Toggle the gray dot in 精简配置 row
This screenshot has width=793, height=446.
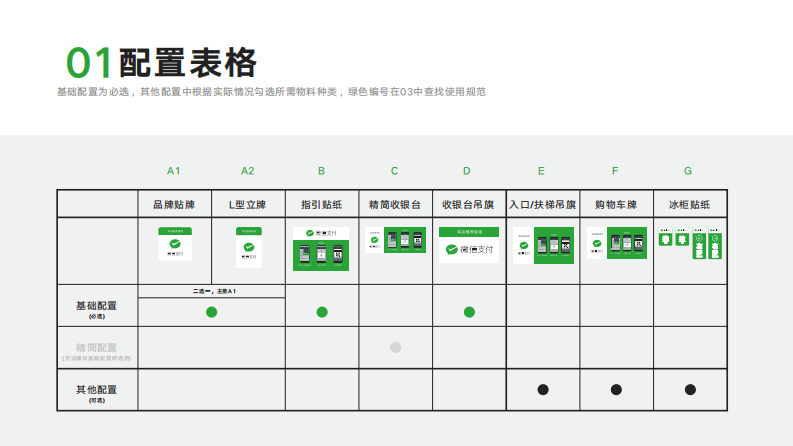395,347
